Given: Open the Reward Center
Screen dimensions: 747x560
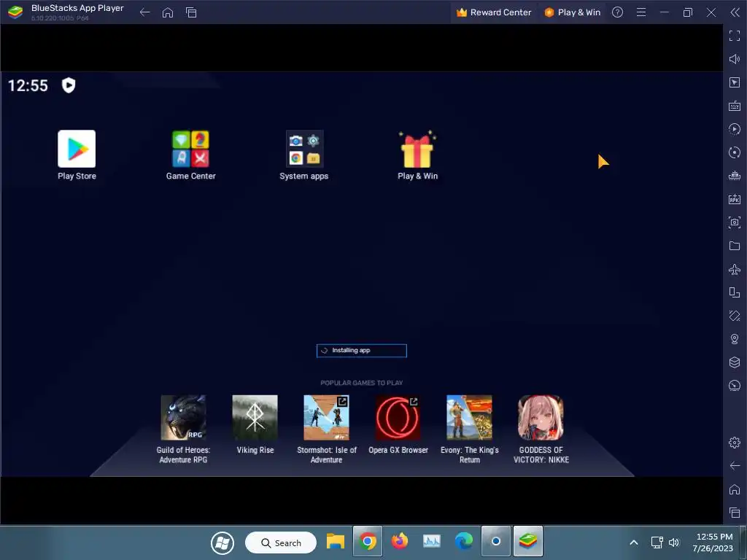Looking at the screenshot, I should point(494,12).
